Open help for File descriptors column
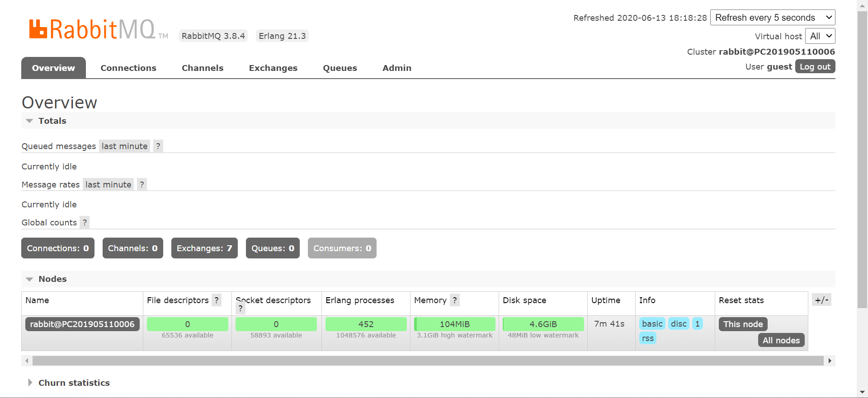868x398 pixels. [x=217, y=300]
